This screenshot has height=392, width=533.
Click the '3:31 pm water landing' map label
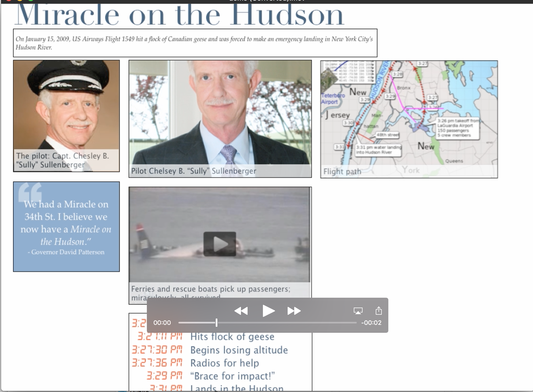point(378,150)
